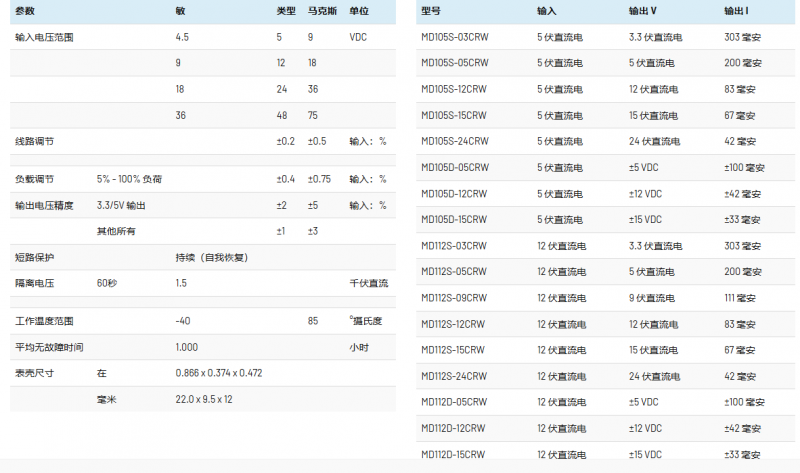Select model MD112S-03CRW

[x=454, y=246]
